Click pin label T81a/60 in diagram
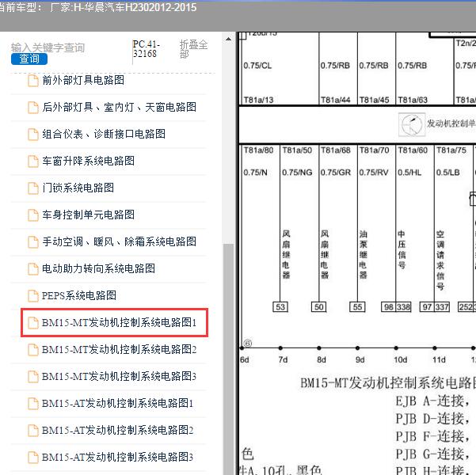The height and width of the screenshot is (475, 476). click(x=413, y=150)
